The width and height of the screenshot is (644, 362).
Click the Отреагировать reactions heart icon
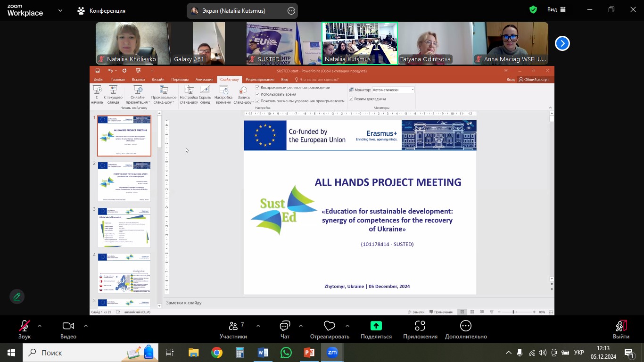(x=329, y=326)
